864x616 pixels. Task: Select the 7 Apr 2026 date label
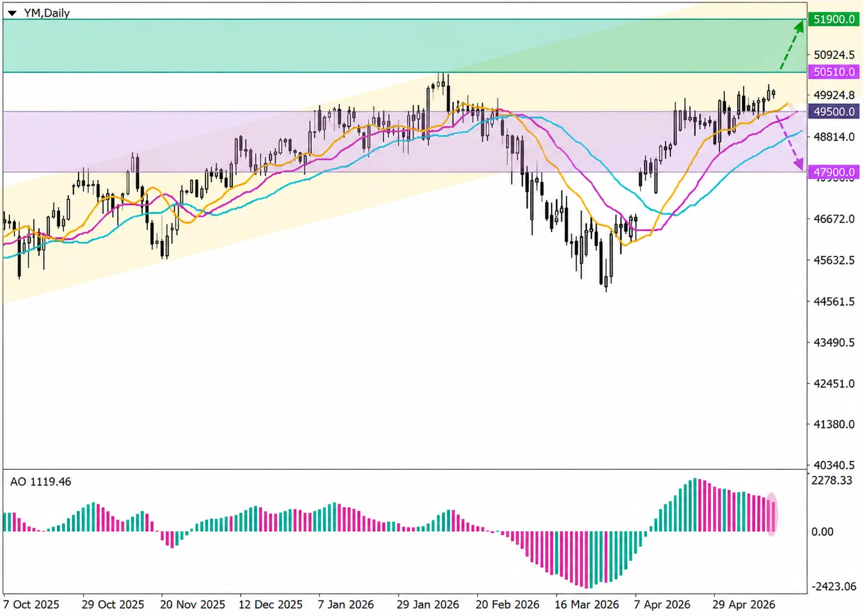click(x=662, y=604)
